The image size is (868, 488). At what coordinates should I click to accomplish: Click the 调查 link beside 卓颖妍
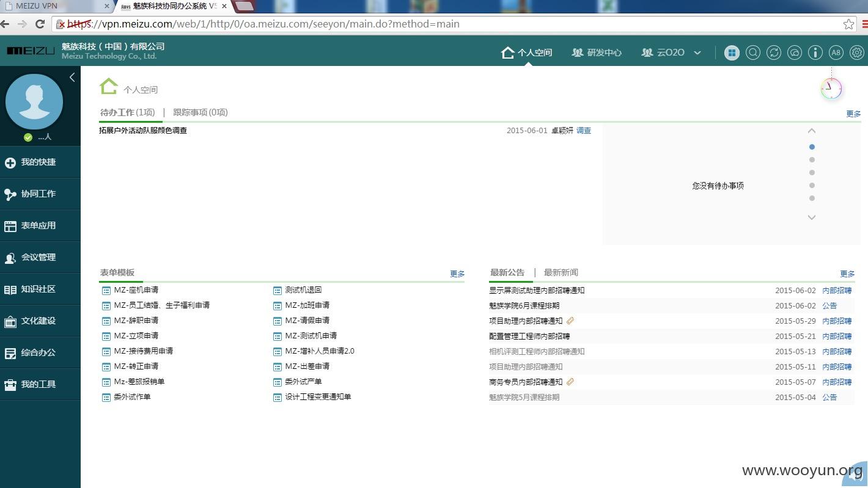click(x=584, y=130)
